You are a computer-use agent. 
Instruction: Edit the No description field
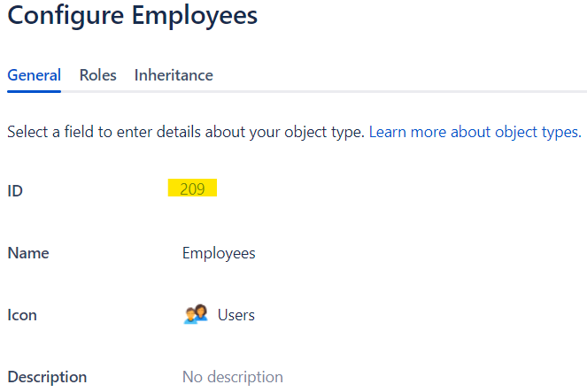click(x=233, y=377)
